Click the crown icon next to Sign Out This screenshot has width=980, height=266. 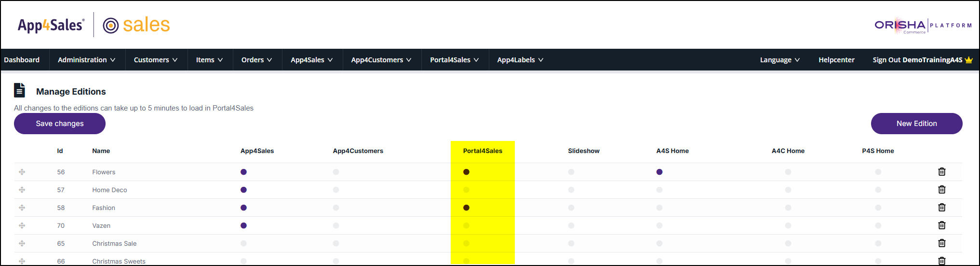(969, 60)
